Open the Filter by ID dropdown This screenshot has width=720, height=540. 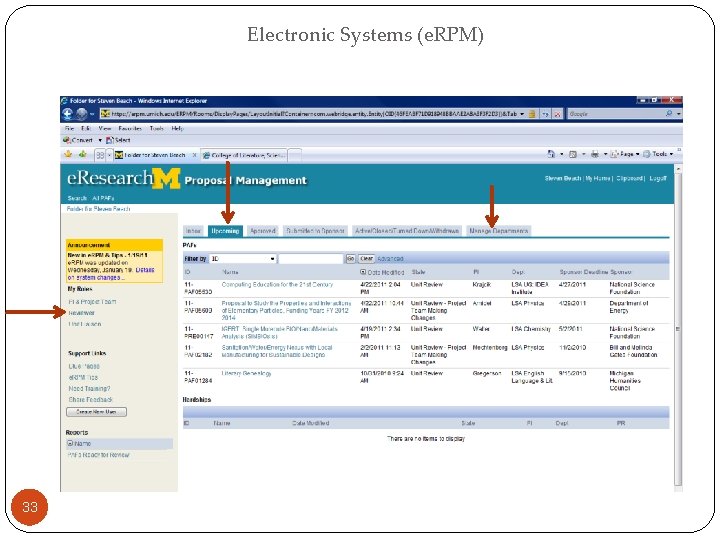(243, 259)
